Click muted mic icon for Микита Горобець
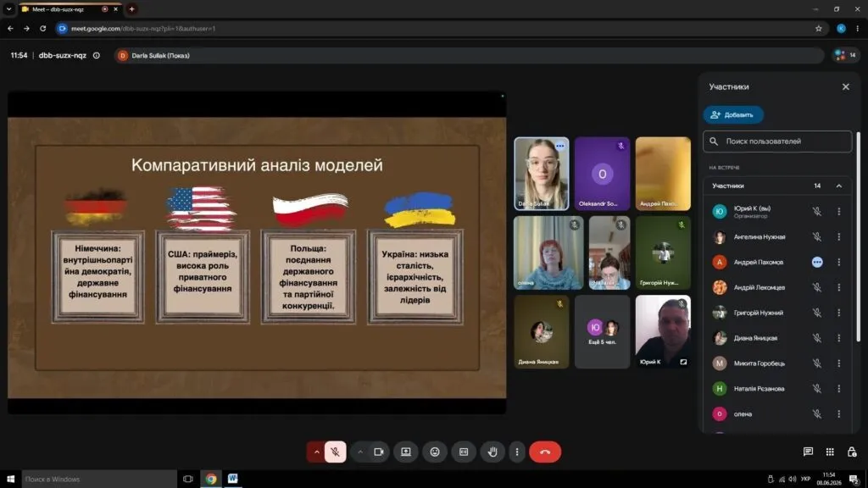This screenshot has width=868, height=488. (x=816, y=363)
